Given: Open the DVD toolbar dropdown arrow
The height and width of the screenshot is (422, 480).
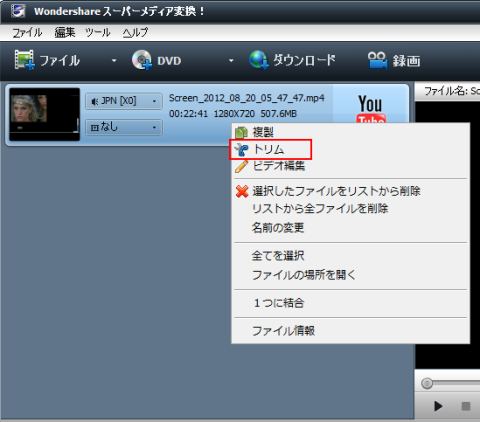Looking at the screenshot, I should point(231,61).
